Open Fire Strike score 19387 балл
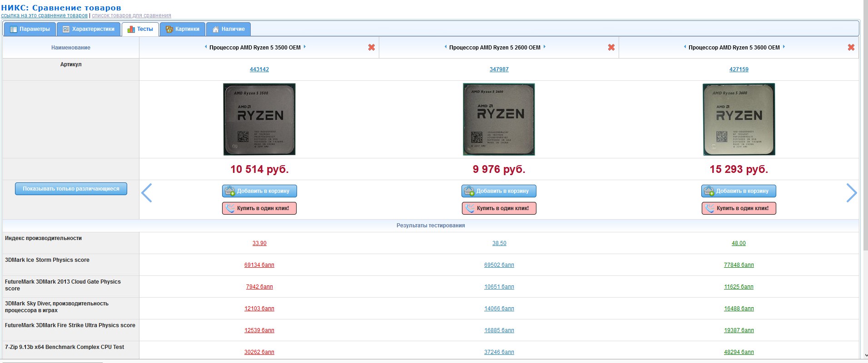The width and height of the screenshot is (868, 363). (739, 330)
